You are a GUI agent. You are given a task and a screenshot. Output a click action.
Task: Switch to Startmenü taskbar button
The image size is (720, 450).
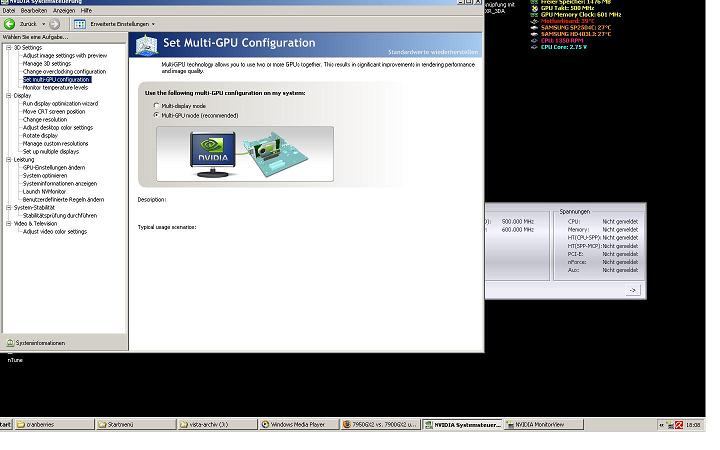pyautogui.click(x=136, y=425)
